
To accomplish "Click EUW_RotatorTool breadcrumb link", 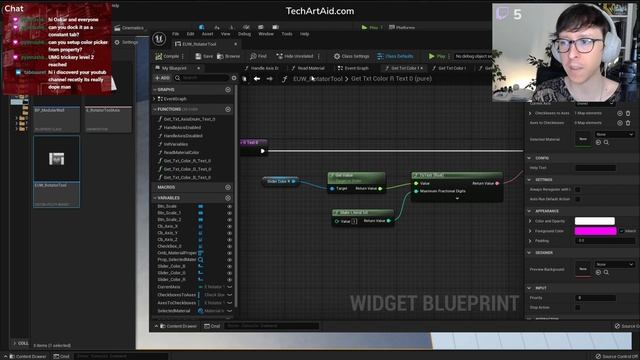I will [318, 79].
